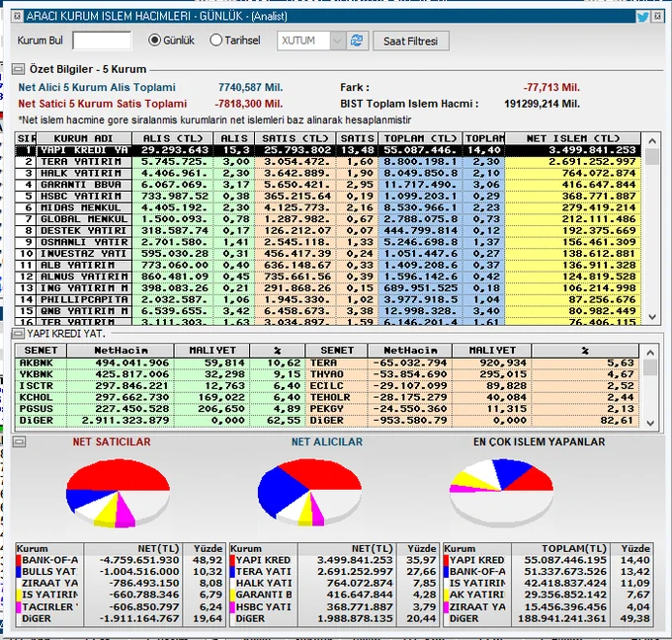Click PGSUS in the net buy list
This screenshot has height=640, width=672.
[37, 409]
